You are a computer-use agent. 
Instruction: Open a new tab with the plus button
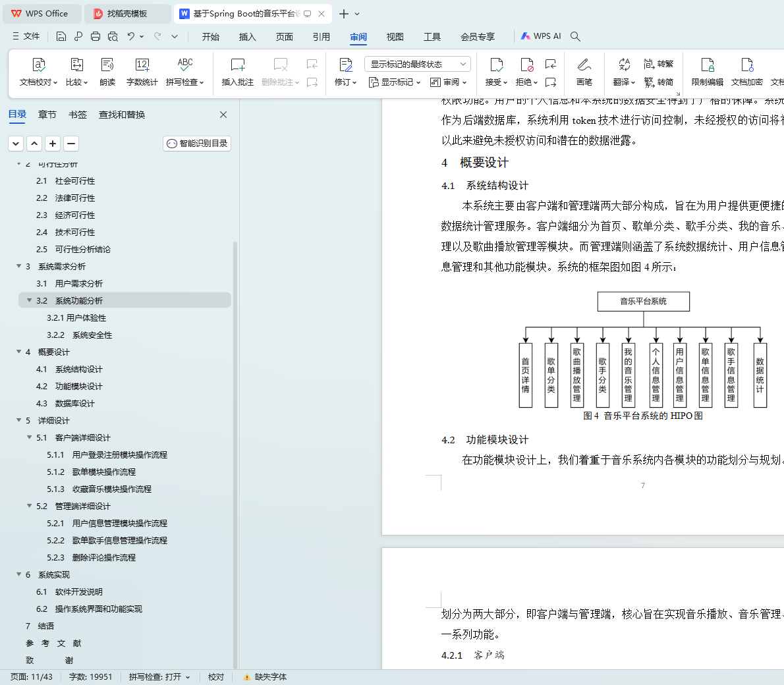(343, 14)
